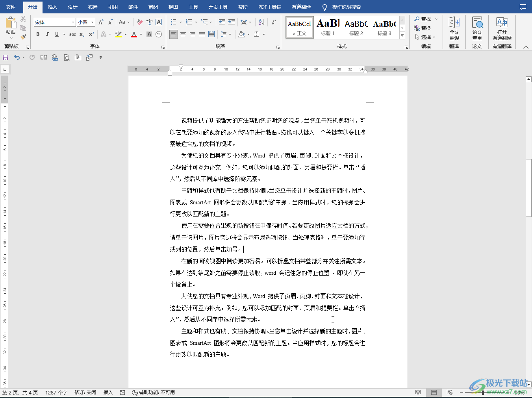Right-align the paragraph
The image size is (532, 398).
193,34
